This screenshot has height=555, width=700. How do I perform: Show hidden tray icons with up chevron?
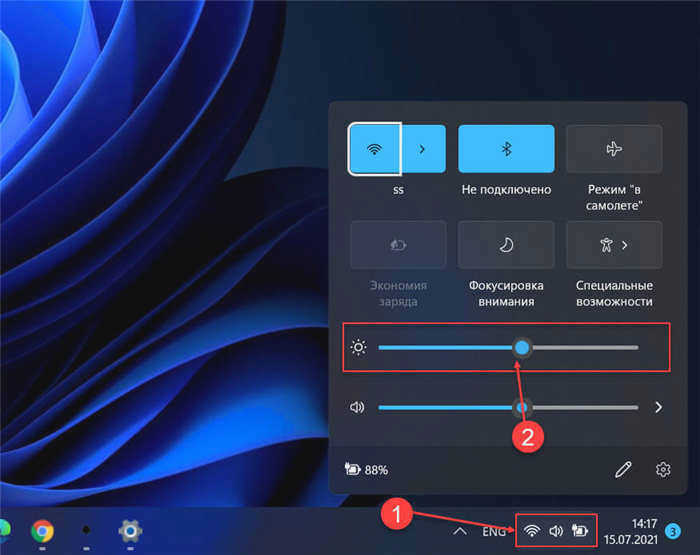tap(460, 531)
